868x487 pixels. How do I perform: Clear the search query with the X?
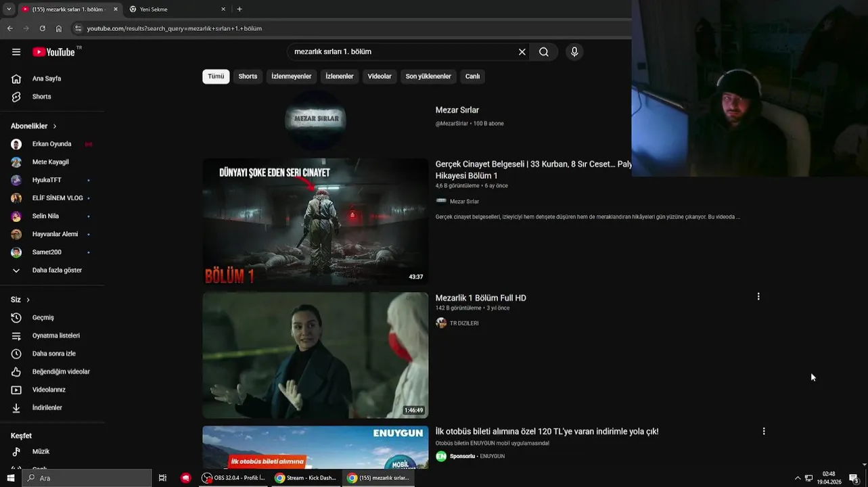click(522, 52)
